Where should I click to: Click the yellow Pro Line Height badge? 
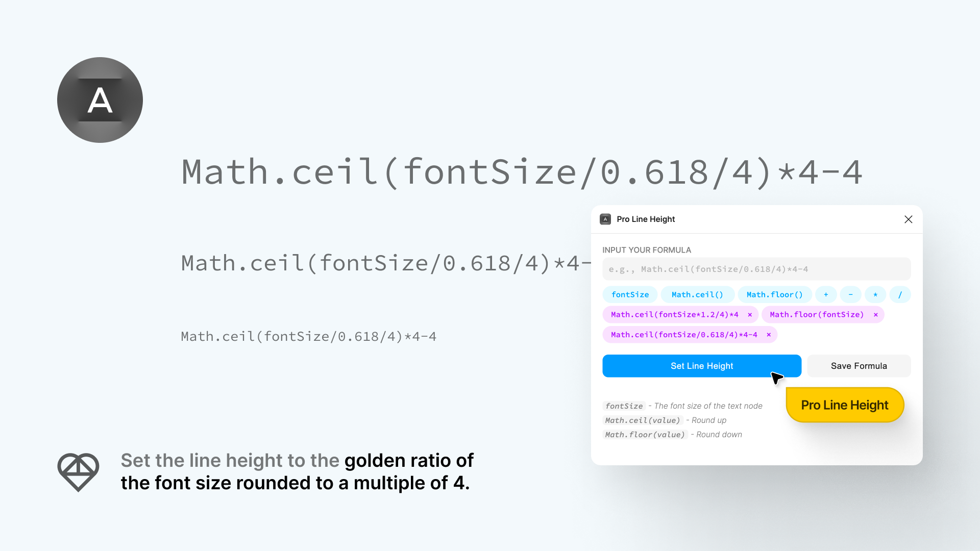pyautogui.click(x=845, y=405)
